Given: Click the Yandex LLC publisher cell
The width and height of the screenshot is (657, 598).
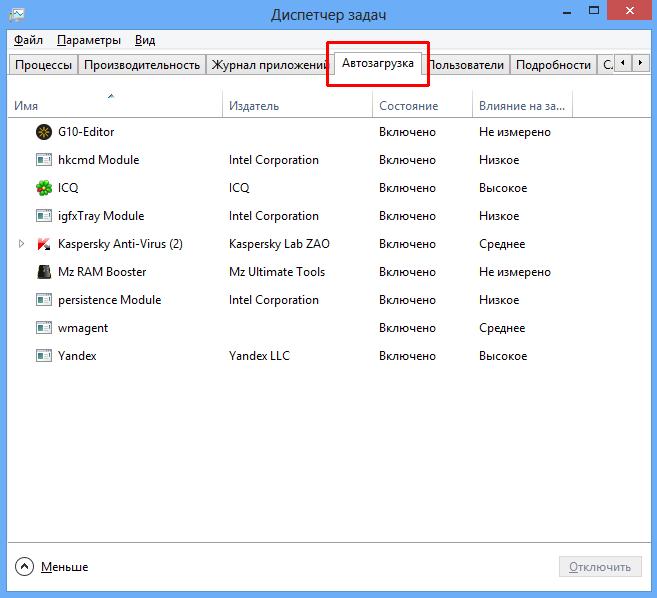Looking at the screenshot, I should pos(259,356).
